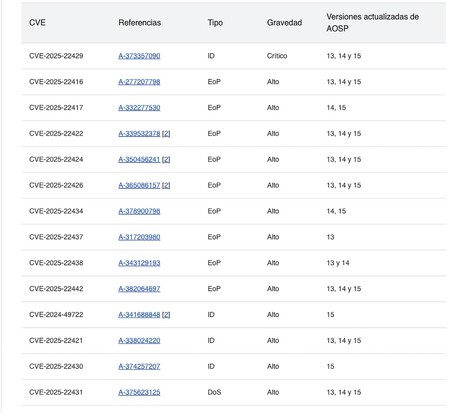This screenshot has height=413, width=450.
Task: Select the ID type of CVE-2025-22429
Action: click(x=211, y=56)
